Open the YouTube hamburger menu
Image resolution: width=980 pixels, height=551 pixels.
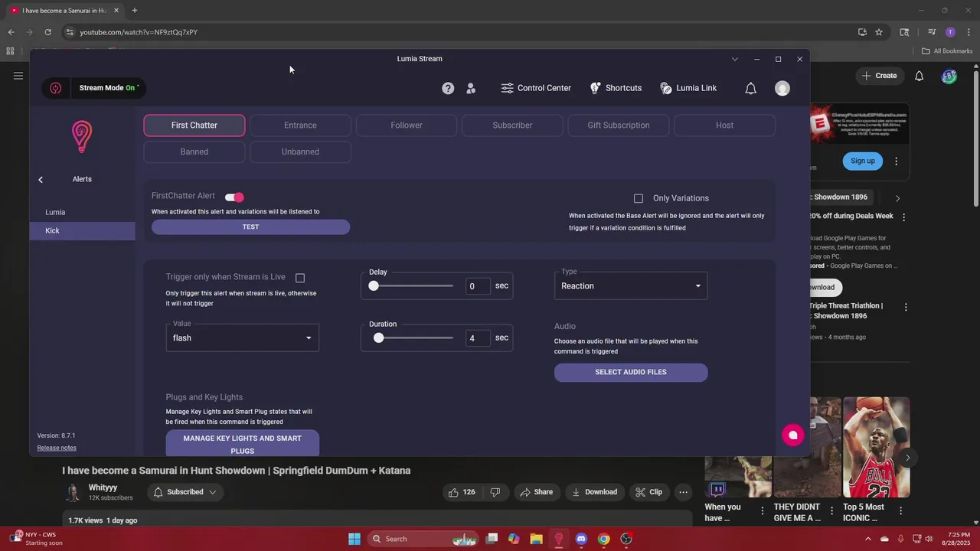pyautogui.click(x=18, y=76)
